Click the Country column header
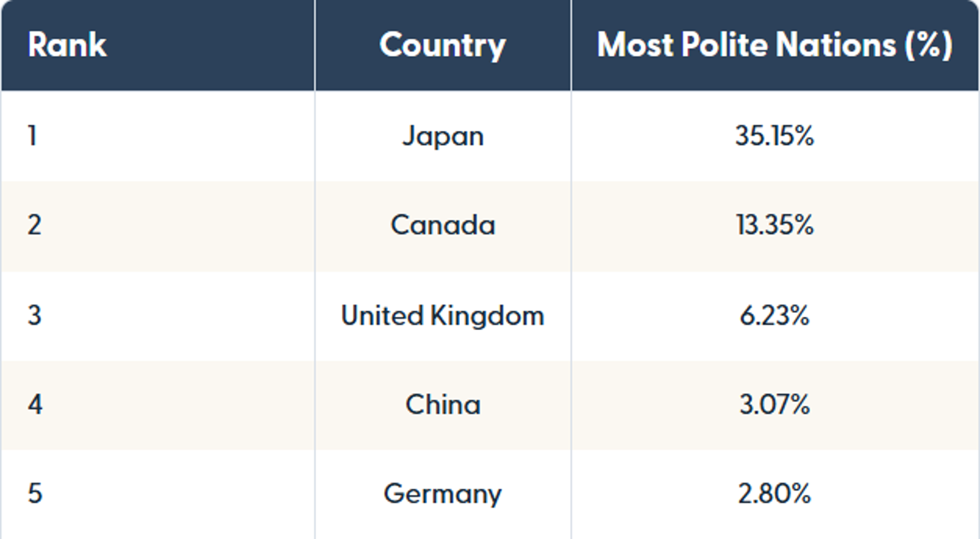This screenshot has width=980, height=539. pyautogui.click(x=442, y=45)
